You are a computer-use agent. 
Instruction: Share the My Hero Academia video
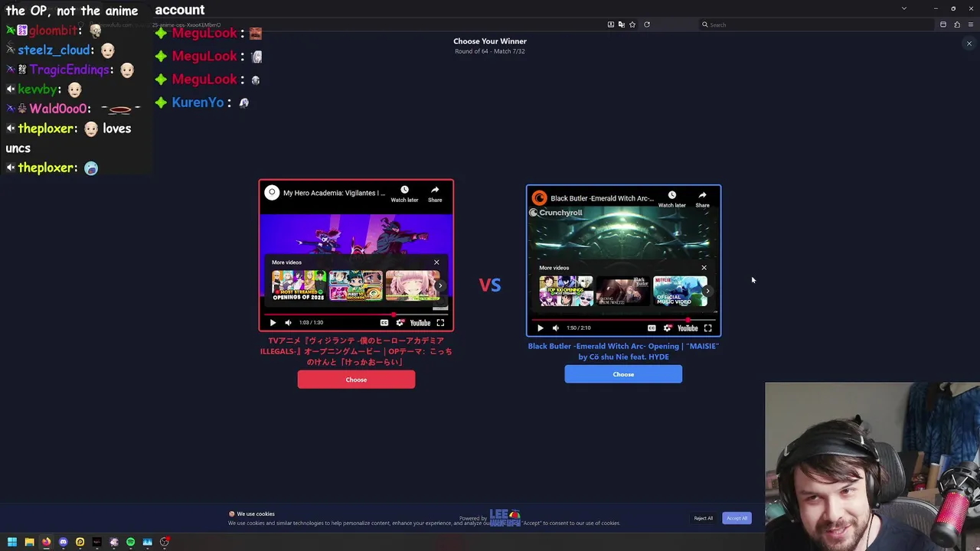click(x=435, y=193)
